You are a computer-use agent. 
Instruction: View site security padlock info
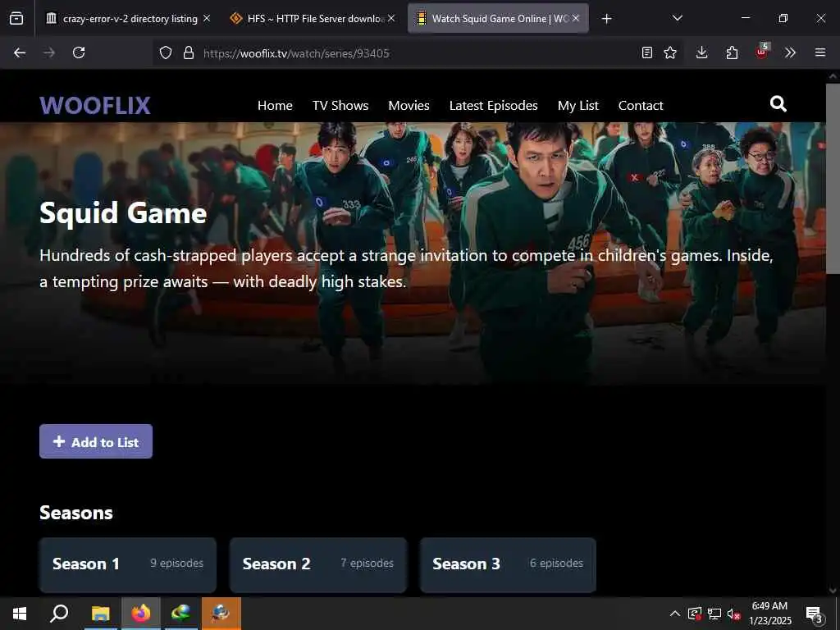coord(188,52)
